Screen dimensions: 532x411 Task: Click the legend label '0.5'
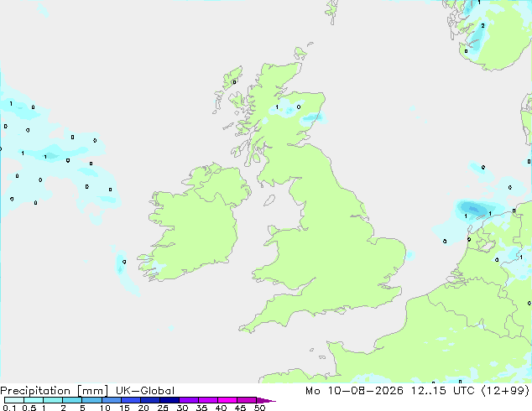coord(29,408)
